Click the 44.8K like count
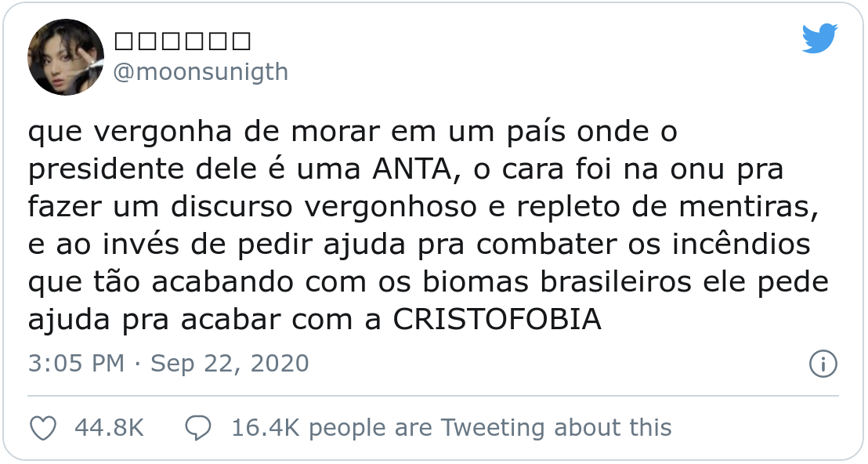 (109, 428)
